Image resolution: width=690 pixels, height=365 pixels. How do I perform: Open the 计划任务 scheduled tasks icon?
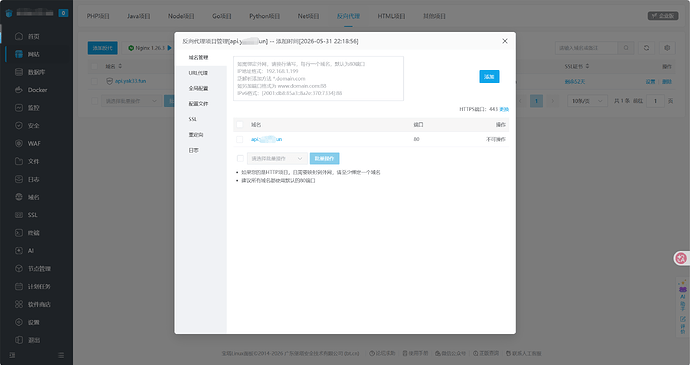coord(19,286)
